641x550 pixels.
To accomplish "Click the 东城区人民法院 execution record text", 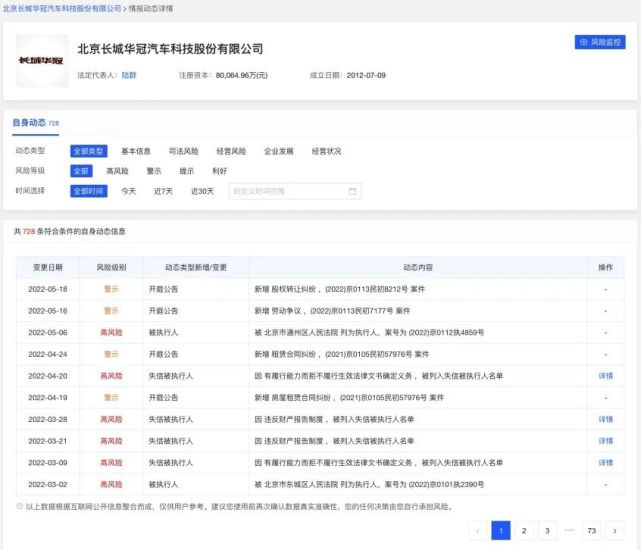I will click(x=369, y=484).
